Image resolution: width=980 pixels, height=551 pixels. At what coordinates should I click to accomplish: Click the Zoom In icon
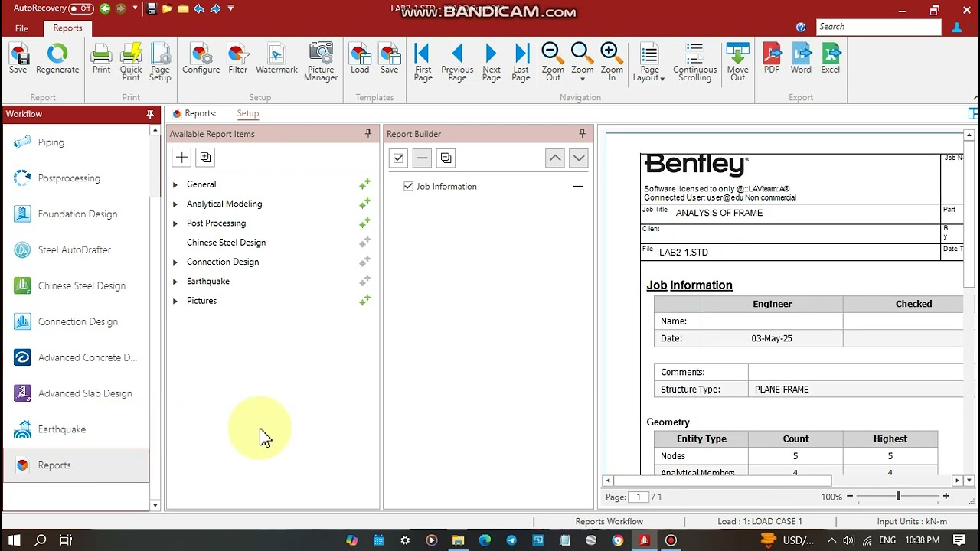[612, 62]
